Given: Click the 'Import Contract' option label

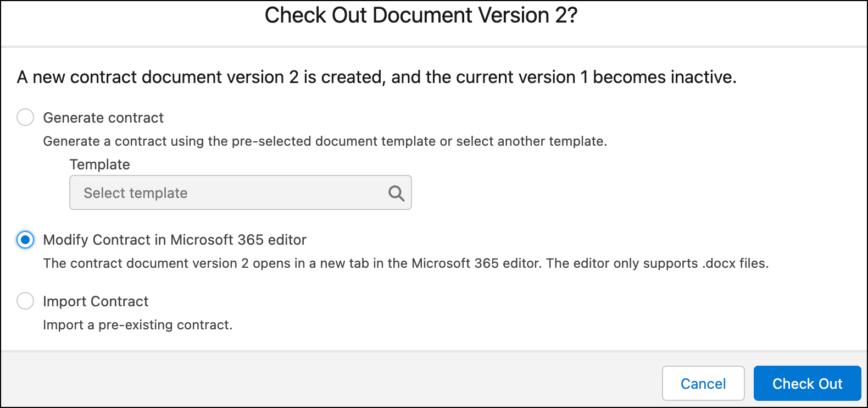Looking at the screenshot, I should point(96,301).
